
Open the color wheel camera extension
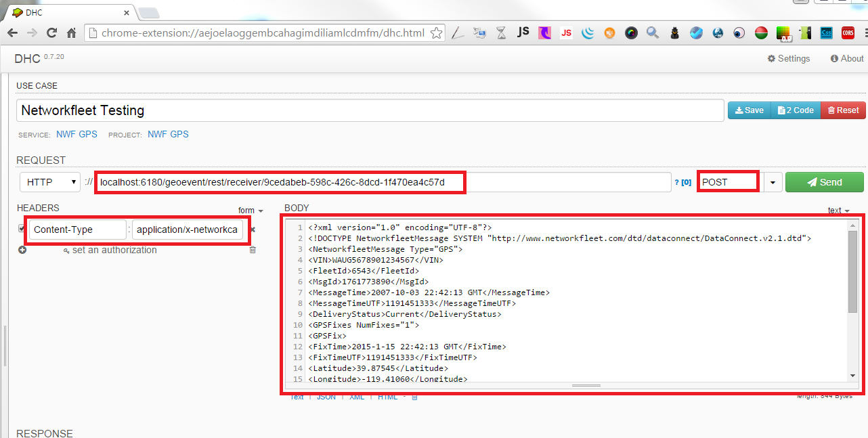click(631, 32)
